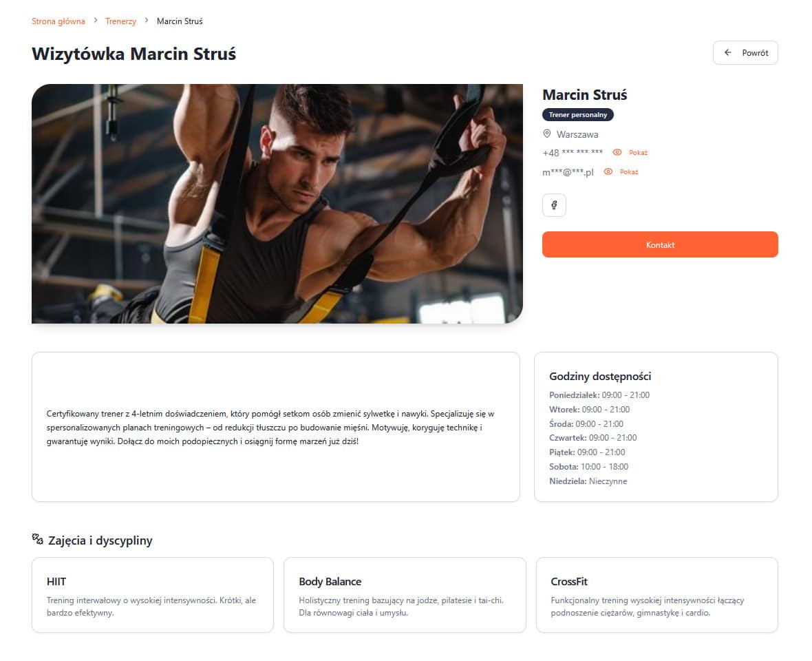Click the orange Kontakt button
Screen dimensions: 812x661
[x=660, y=244]
